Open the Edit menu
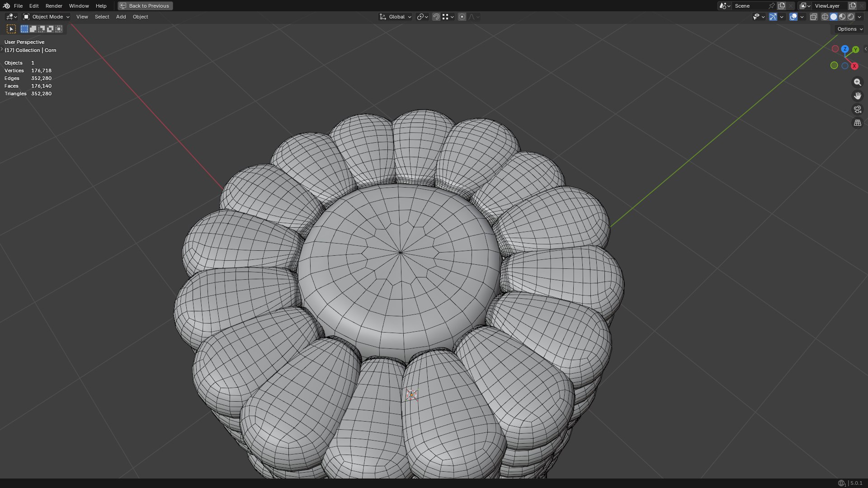Image resolution: width=868 pixels, height=488 pixels. click(x=34, y=6)
